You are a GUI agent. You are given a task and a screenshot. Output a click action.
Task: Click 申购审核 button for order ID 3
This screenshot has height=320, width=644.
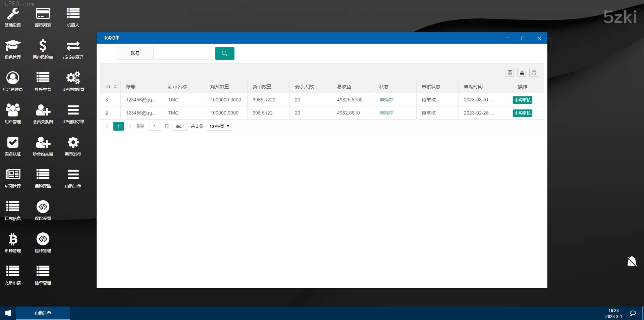click(522, 100)
